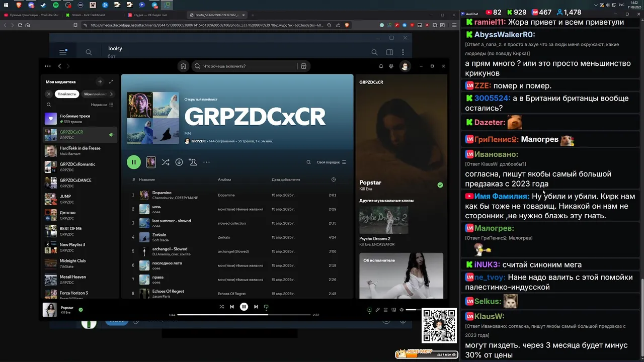Open Kill Eva artist link in Now Playing panel

click(366, 189)
